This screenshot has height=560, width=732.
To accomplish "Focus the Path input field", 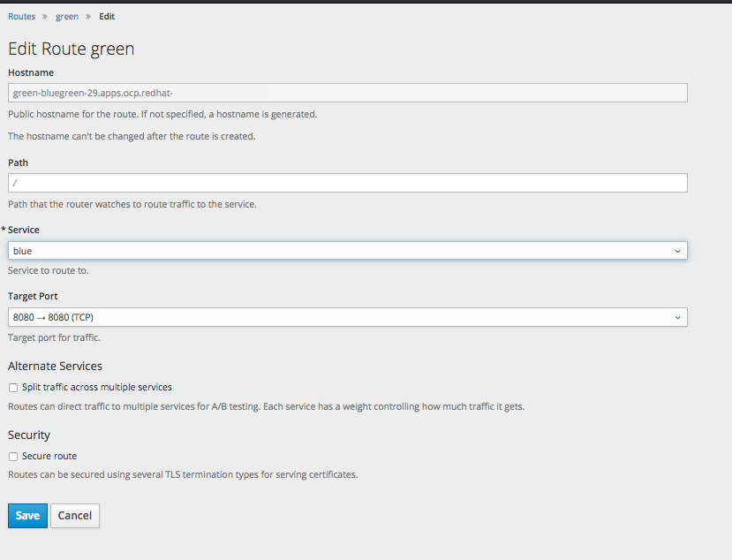I will 348,183.
